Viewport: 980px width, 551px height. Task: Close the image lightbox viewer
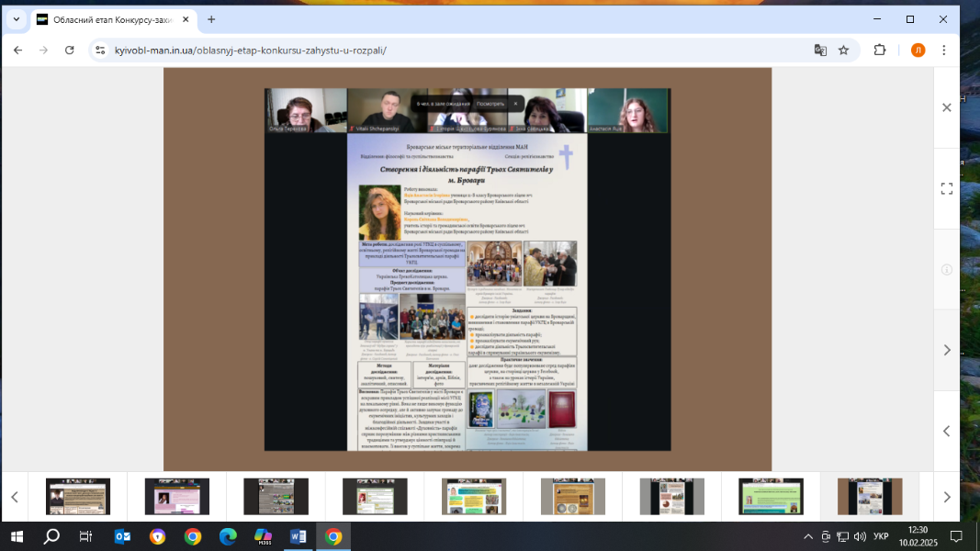(x=947, y=107)
